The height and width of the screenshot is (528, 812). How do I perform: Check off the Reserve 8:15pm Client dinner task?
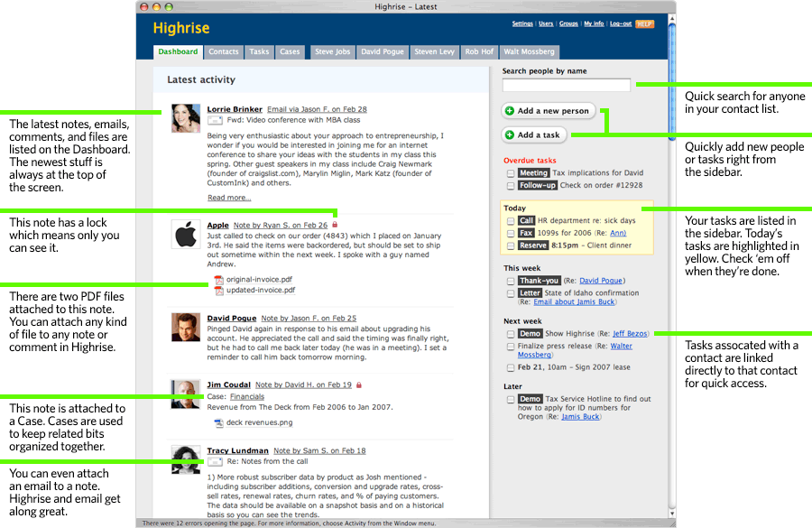pos(511,246)
